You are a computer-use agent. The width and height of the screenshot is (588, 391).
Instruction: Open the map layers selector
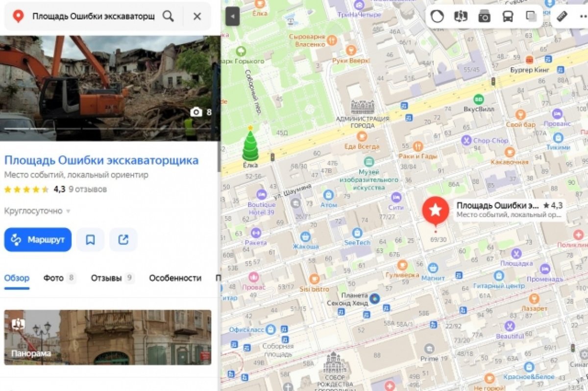(531, 16)
